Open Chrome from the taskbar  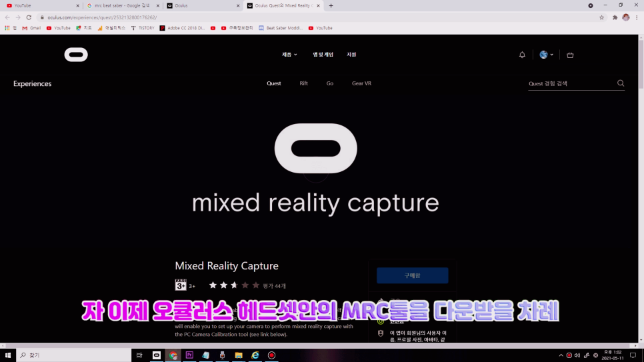click(173, 355)
